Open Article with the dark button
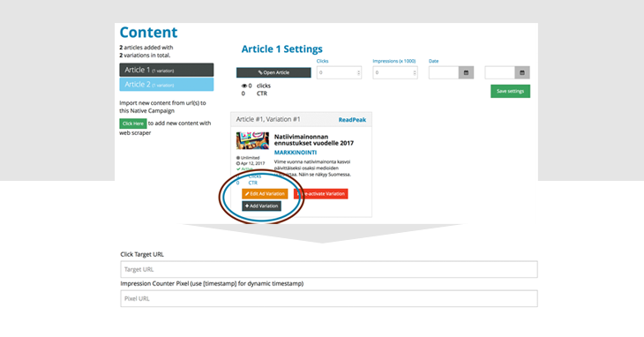Viewport: 644px width, 337px height. coord(273,72)
